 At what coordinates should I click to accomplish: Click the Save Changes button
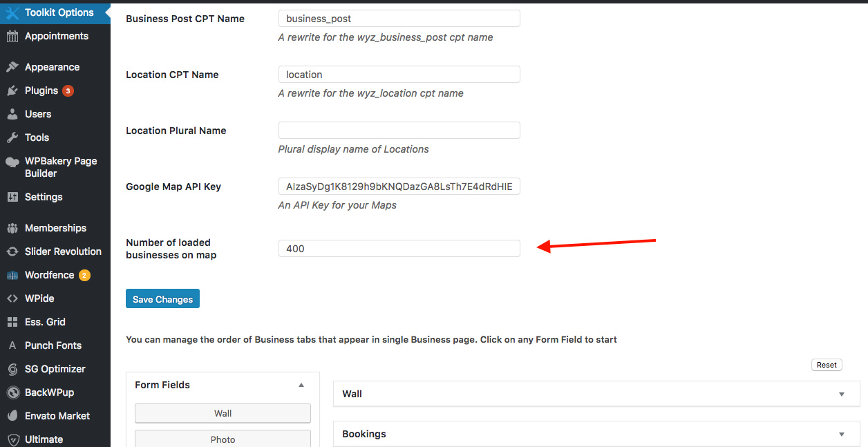pos(162,299)
